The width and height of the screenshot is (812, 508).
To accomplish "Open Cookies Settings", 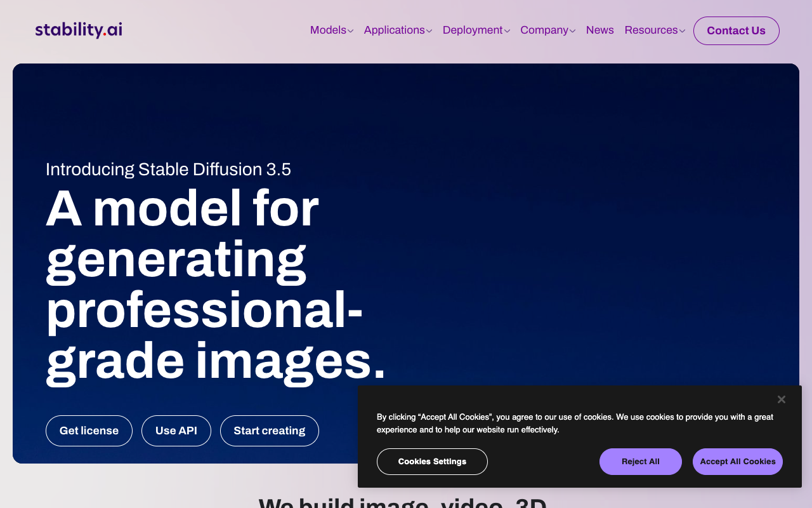I will [x=432, y=462].
